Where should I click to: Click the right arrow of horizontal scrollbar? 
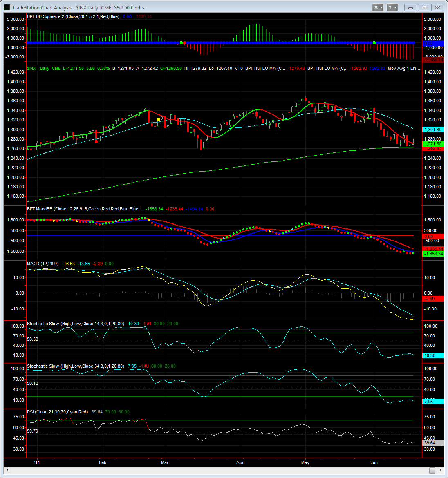(x=440, y=470)
